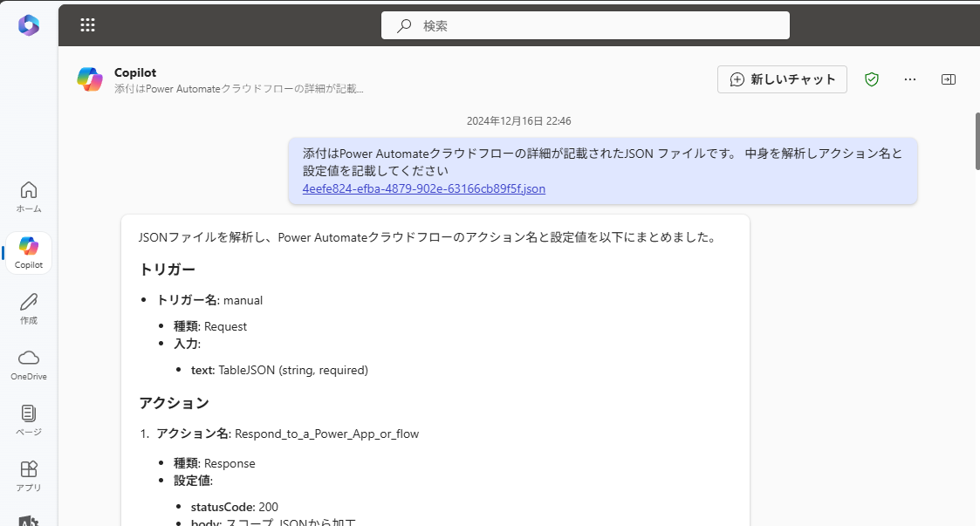Image resolution: width=980 pixels, height=526 pixels.
Task: Click the reply intro sentence JSONファイルを解析し
Action: [x=428, y=237]
